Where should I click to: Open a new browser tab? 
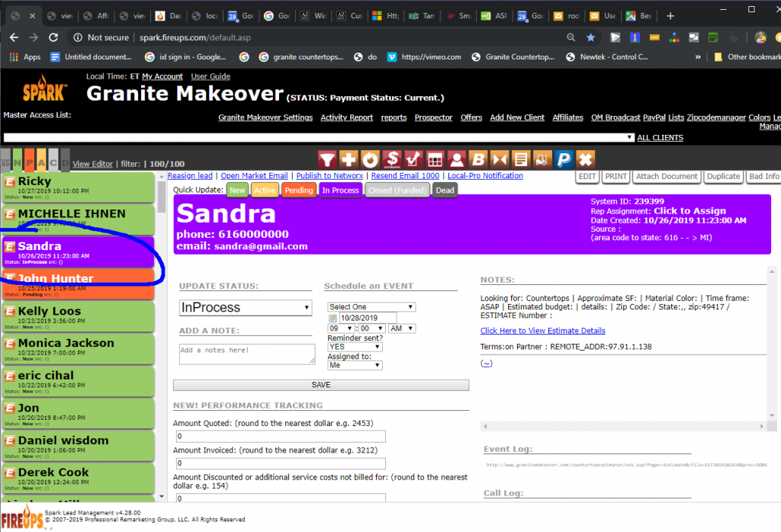(670, 16)
